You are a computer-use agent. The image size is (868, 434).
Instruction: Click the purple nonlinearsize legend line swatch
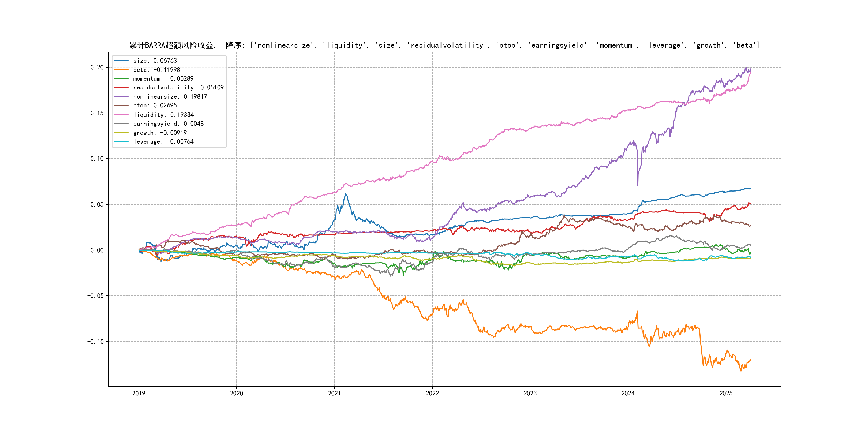tap(121, 97)
